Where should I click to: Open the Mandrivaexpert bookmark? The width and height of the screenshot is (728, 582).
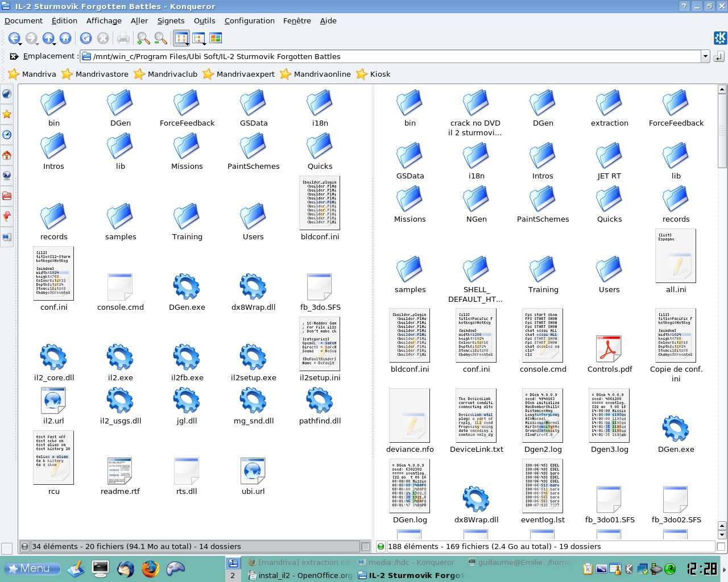coord(239,74)
